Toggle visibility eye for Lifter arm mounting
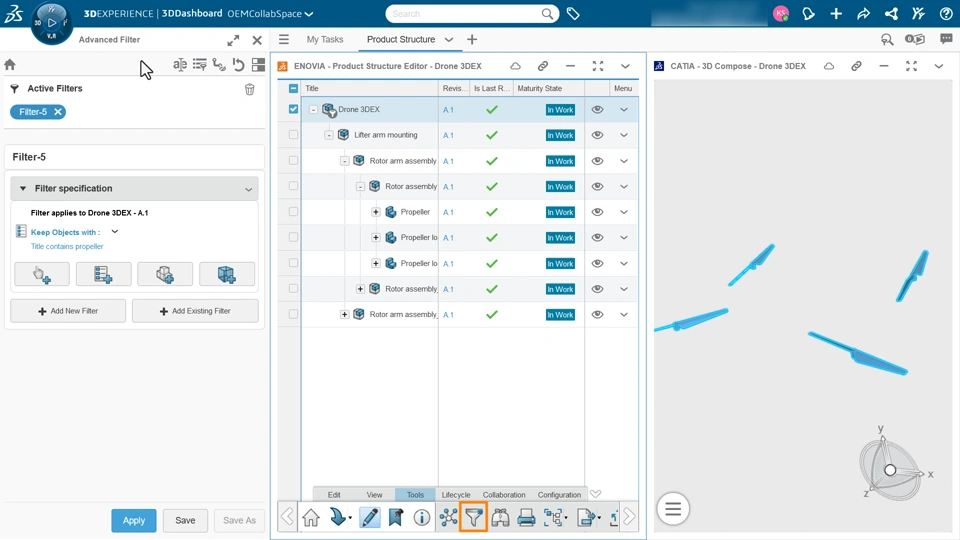Image resolution: width=960 pixels, height=540 pixels. coord(598,135)
